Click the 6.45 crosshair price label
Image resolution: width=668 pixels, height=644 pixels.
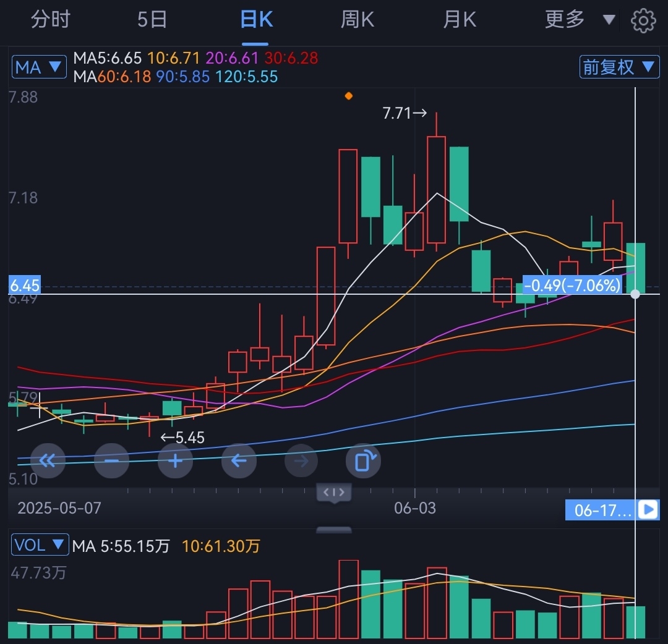point(25,285)
